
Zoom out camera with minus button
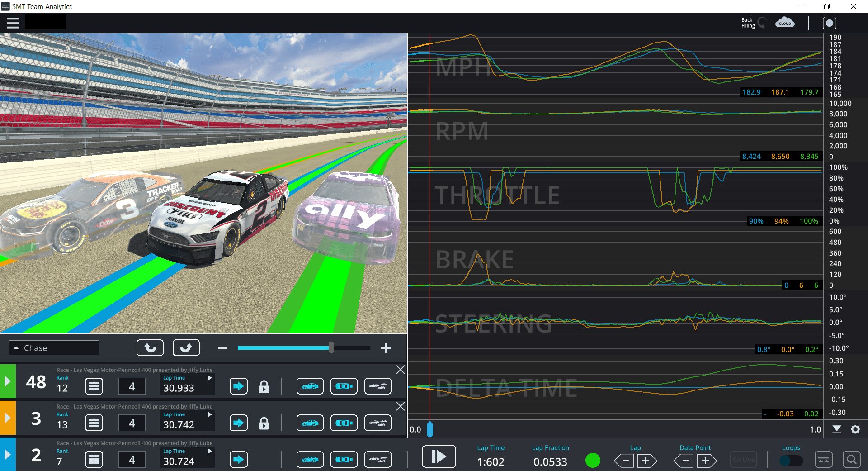(x=222, y=348)
